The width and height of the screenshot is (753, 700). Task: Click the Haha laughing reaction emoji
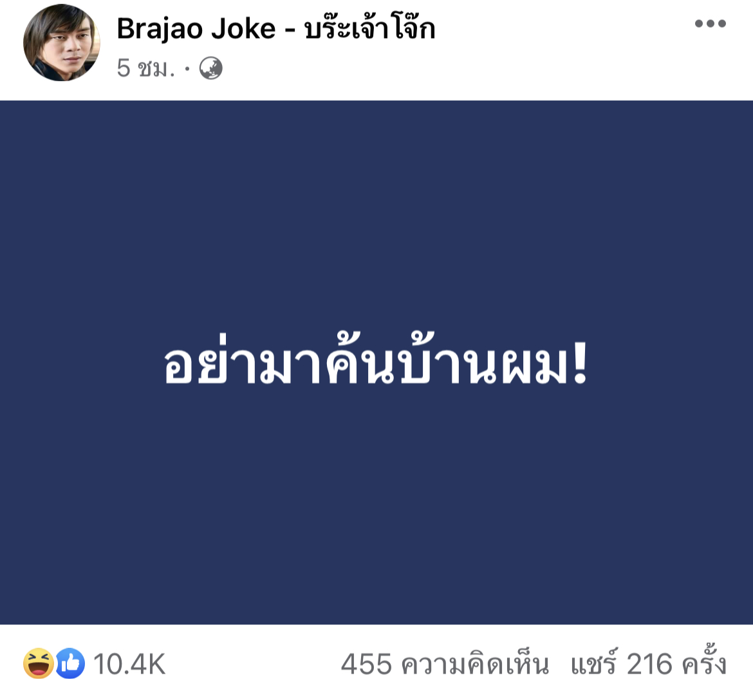(x=39, y=663)
